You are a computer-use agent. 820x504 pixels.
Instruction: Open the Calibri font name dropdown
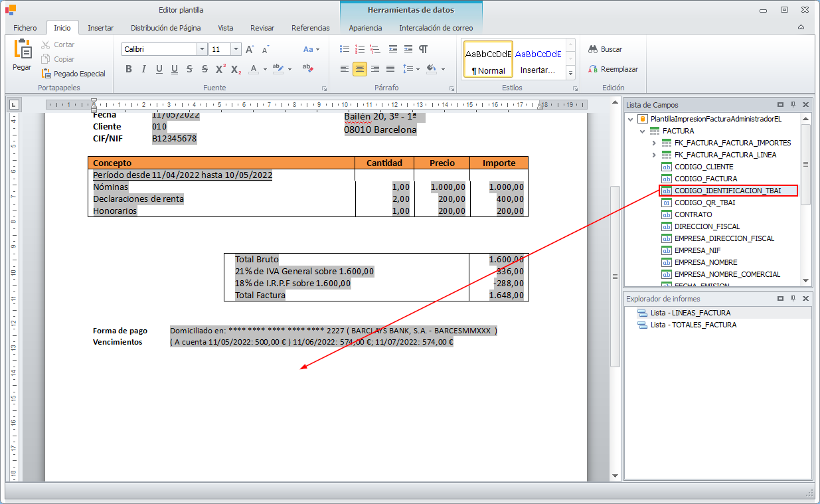pos(202,49)
